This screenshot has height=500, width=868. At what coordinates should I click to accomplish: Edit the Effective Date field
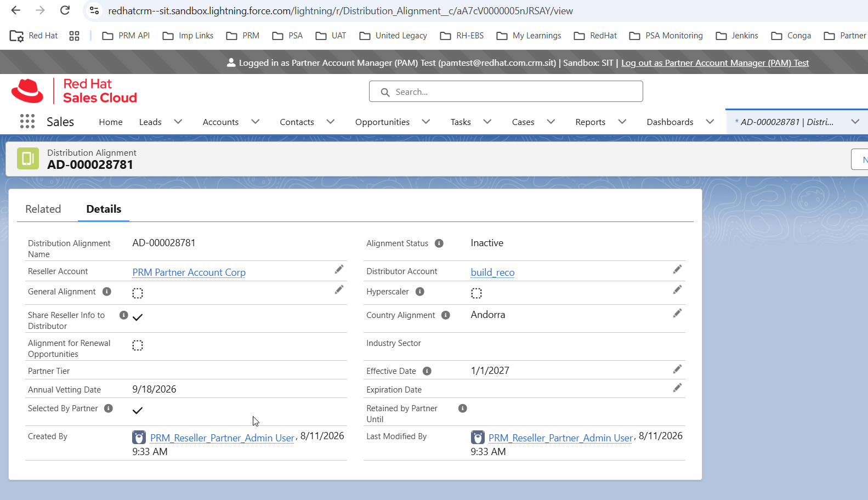tap(678, 369)
